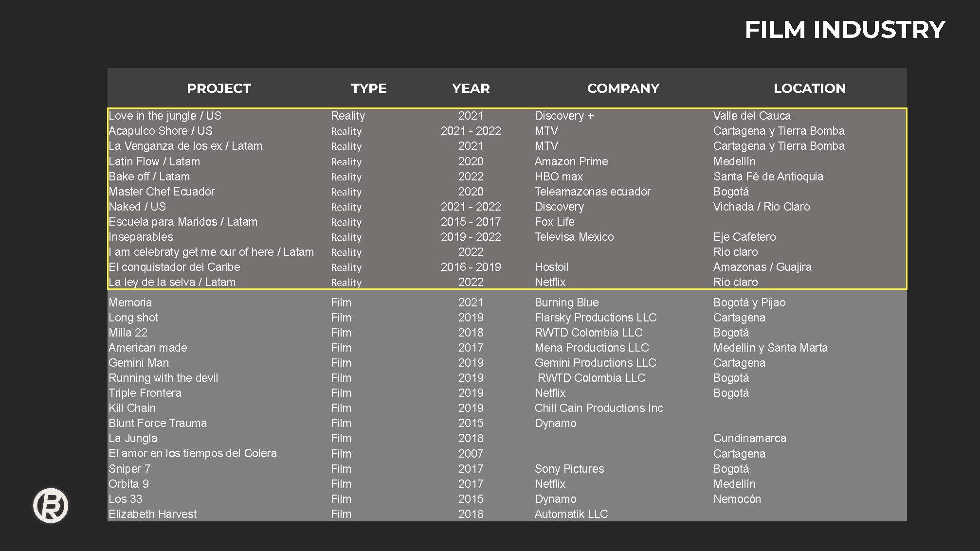Click 'Vichada / Rio Claro' location
980x551 pixels.
coord(762,207)
